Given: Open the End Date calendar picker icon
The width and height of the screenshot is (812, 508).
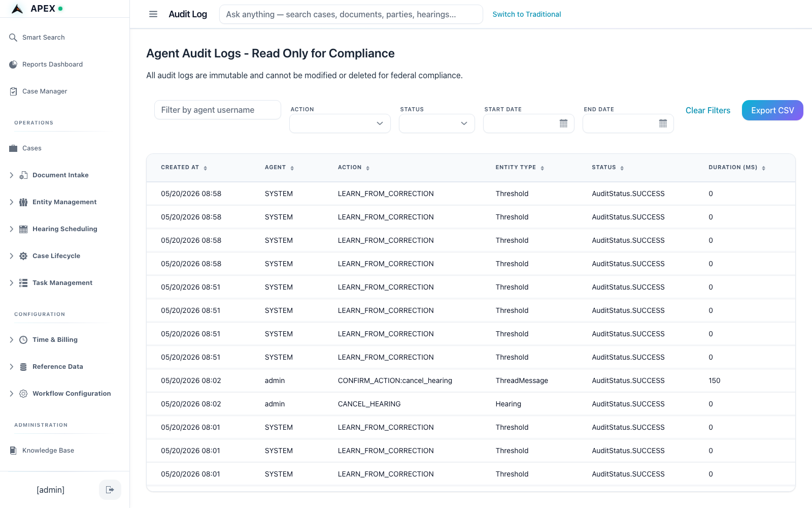Looking at the screenshot, I should click(663, 123).
